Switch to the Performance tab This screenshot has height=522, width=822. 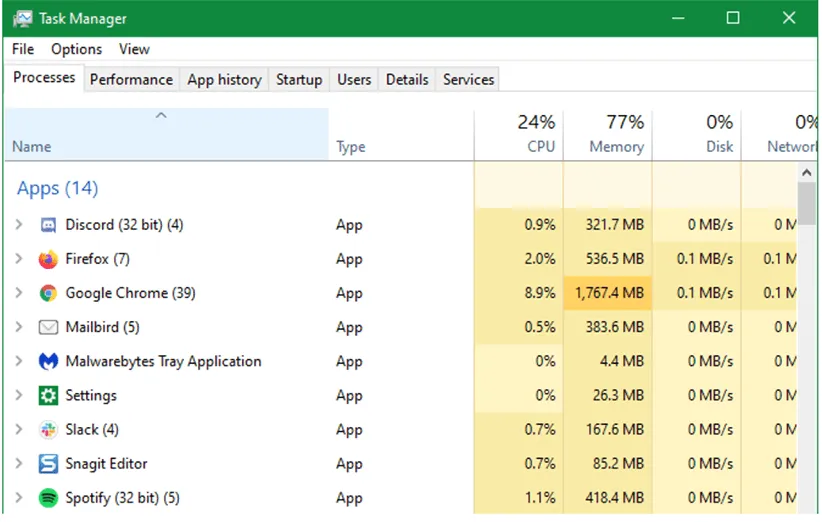[x=131, y=80]
